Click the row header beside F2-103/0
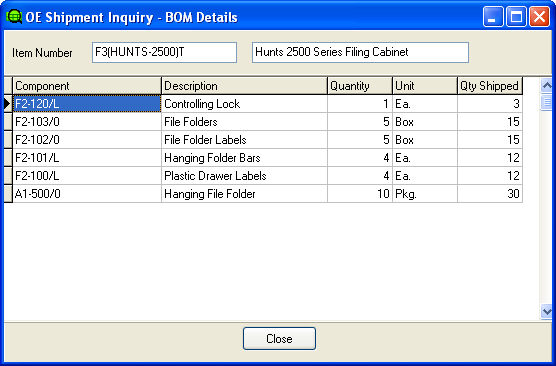556x366 pixels. tap(8, 122)
